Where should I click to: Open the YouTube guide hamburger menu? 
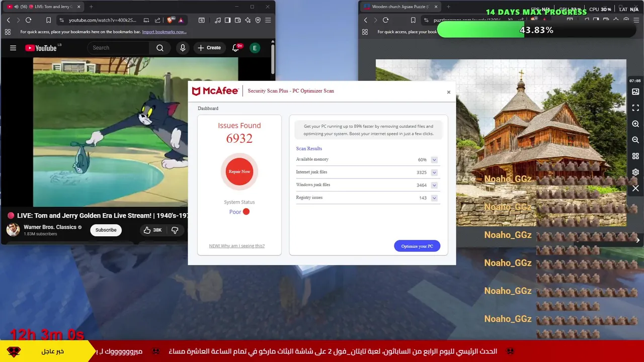pos(13,48)
